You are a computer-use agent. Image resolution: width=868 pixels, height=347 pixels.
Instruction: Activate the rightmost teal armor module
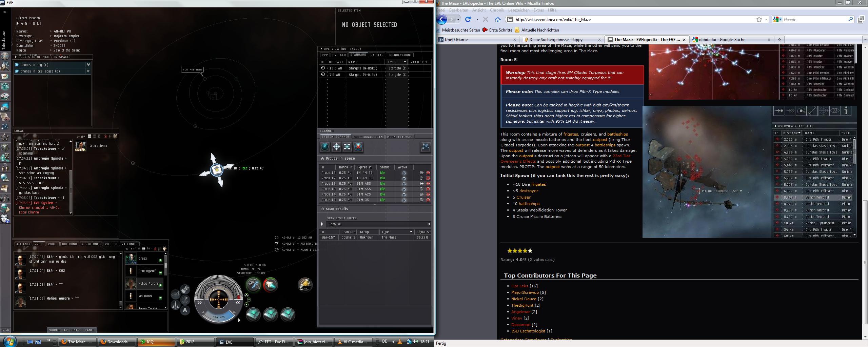tap(288, 314)
